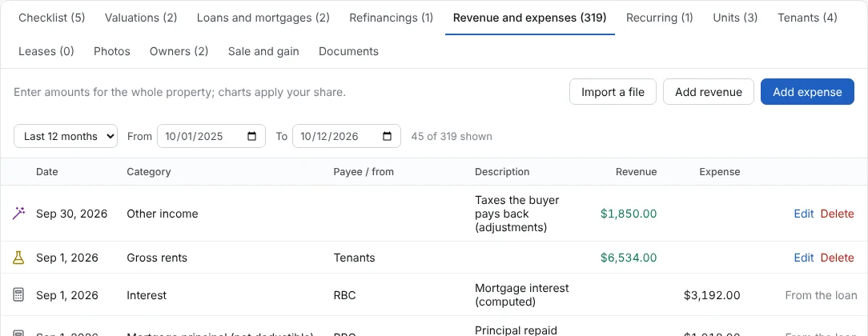Click the Revenue column header
This screenshot has height=336, width=868.
coord(636,172)
